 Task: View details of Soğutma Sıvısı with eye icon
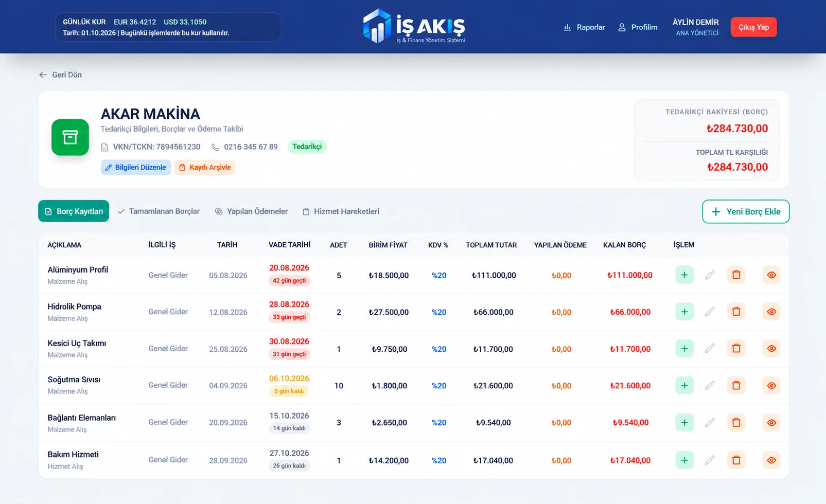[771, 386]
